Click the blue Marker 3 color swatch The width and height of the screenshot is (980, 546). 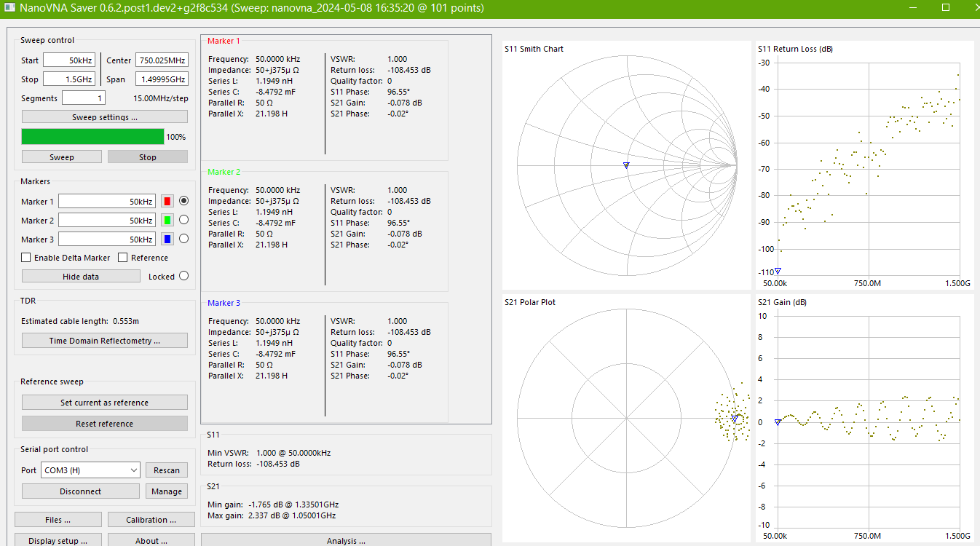pyautogui.click(x=167, y=239)
